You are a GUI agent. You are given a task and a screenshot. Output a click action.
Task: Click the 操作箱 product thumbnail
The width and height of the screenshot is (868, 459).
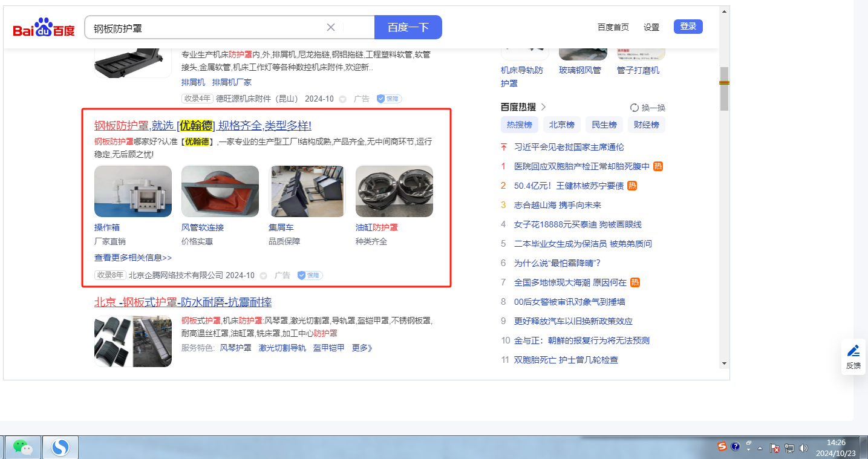[x=133, y=191]
